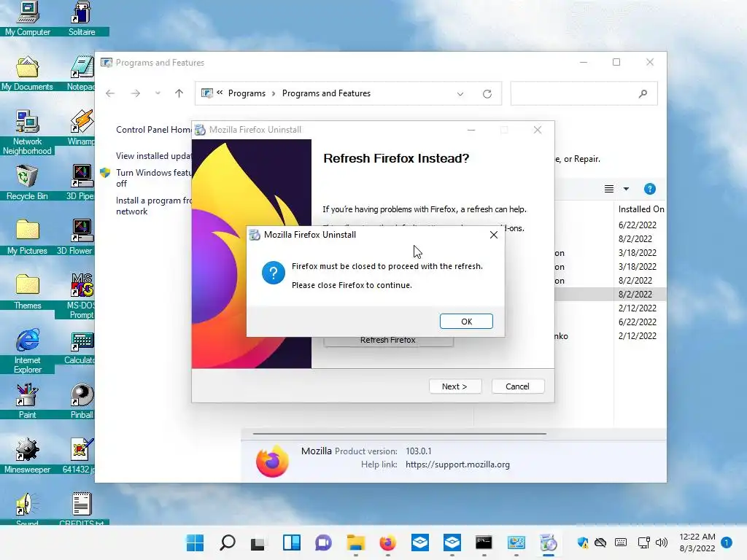Open the 641432 image file icon
This screenshot has width=747, height=560.
[x=80, y=456]
